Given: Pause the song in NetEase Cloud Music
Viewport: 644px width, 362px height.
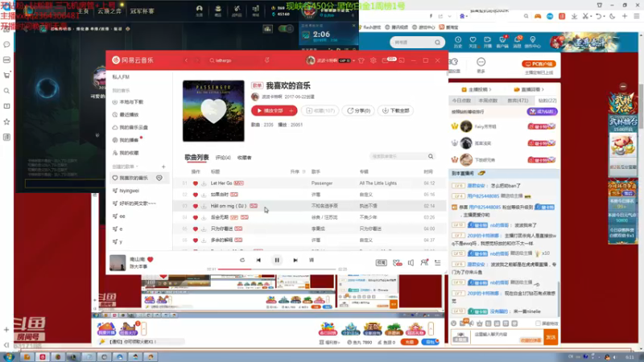Looking at the screenshot, I should 277,260.
